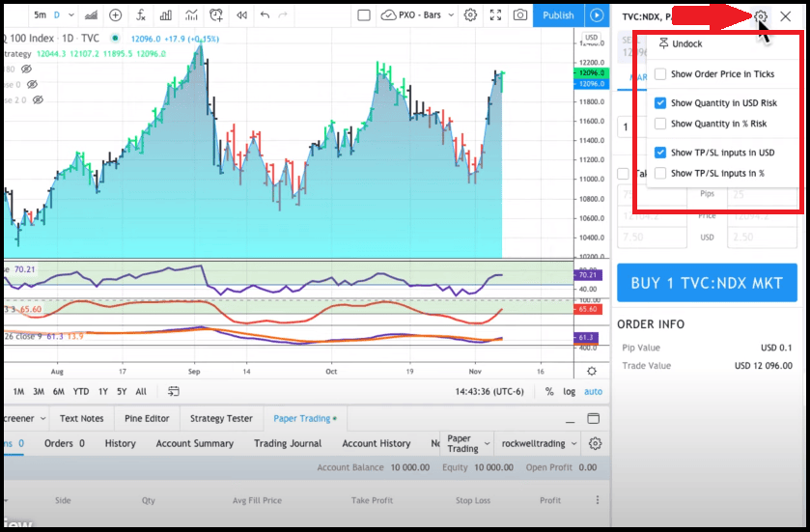Screen dimensions: 810x532
Task: Create an alert with the alarm clock icon
Action: pyautogui.click(x=216, y=15)
